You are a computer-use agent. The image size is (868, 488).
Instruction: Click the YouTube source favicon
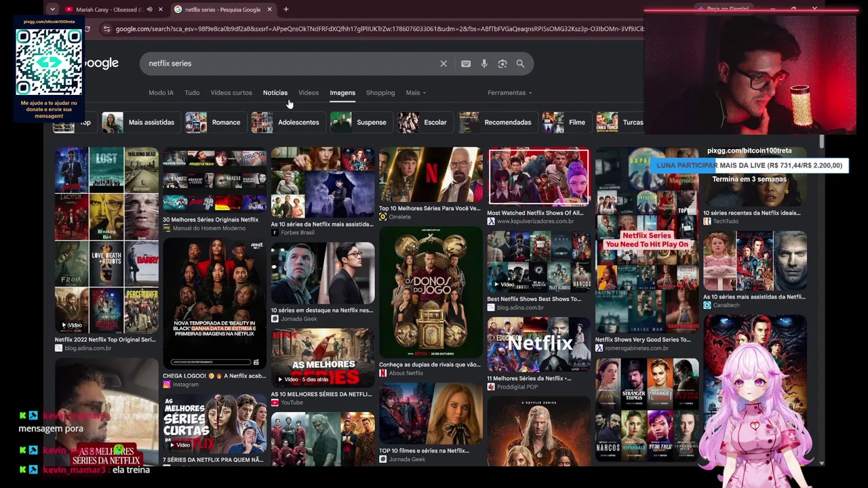pos(275,403)
